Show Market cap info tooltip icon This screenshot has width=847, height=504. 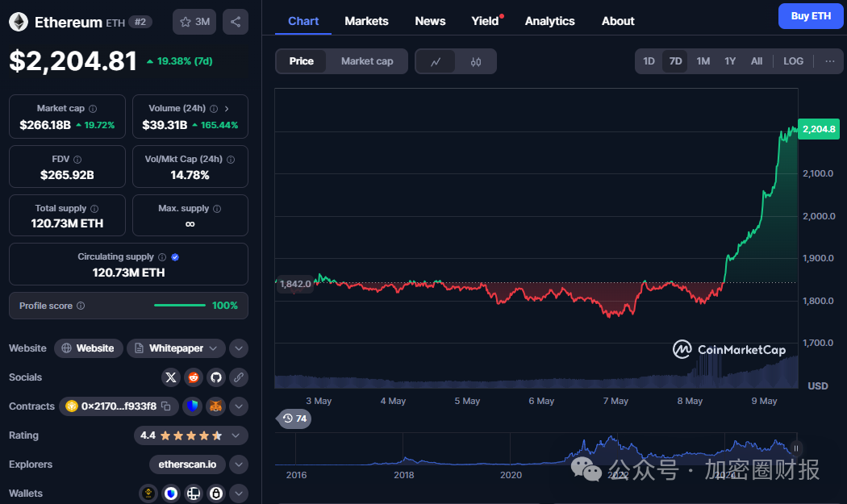pyautogui.click(x=93, y=109)
